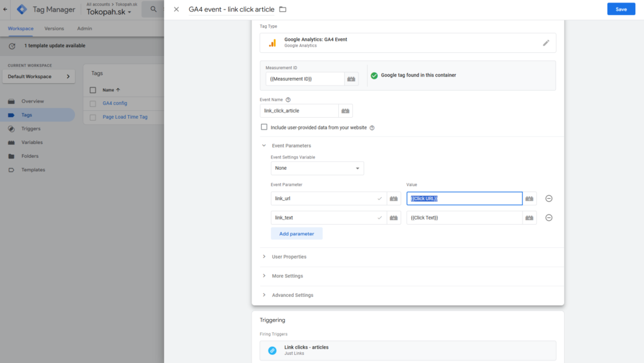Click the {{Click URL}} value field
The width and height of the screenshot is (644, 363).
click(465, 198)
